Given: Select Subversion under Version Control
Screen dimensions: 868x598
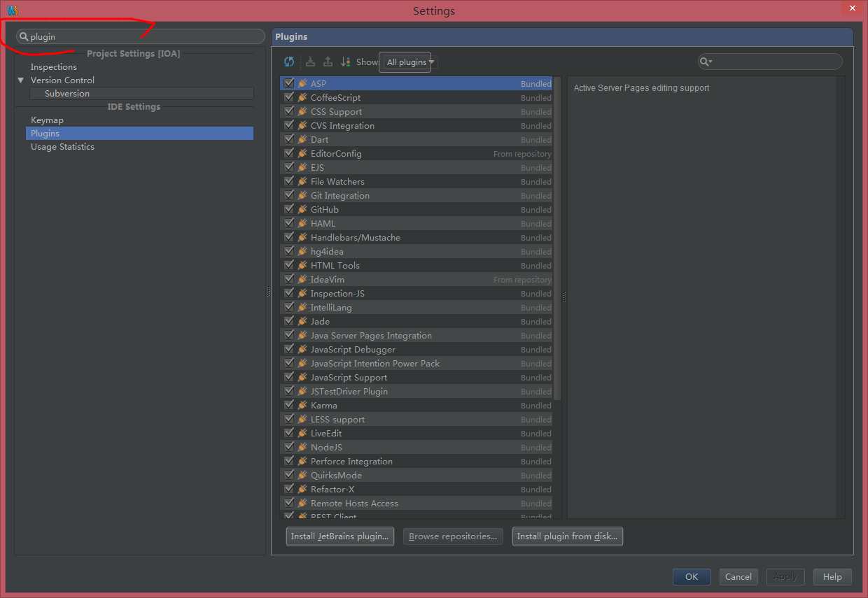Looking at the screenshot, I should pos(67,94).
